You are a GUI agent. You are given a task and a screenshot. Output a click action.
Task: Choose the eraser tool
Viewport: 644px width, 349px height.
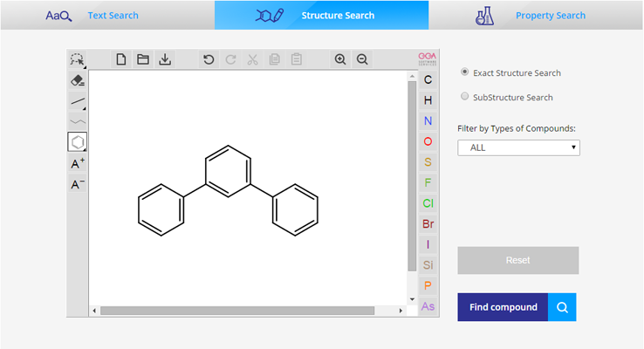[x=77, y=80]
